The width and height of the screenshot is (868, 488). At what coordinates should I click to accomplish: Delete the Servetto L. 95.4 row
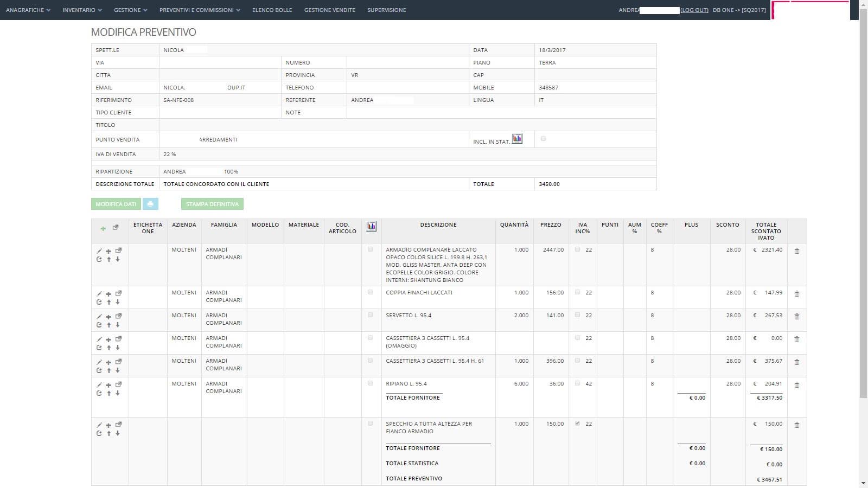(797, 317)
